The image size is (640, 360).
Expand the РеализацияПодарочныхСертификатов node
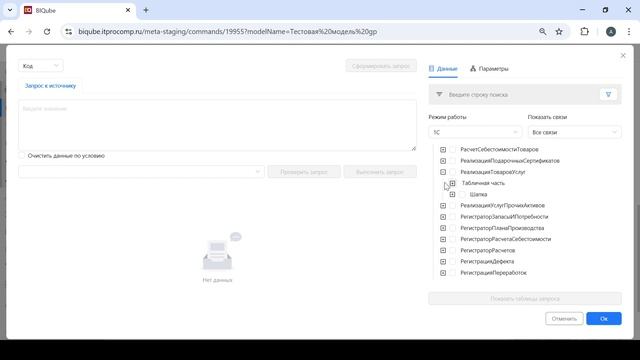point(443,161)
